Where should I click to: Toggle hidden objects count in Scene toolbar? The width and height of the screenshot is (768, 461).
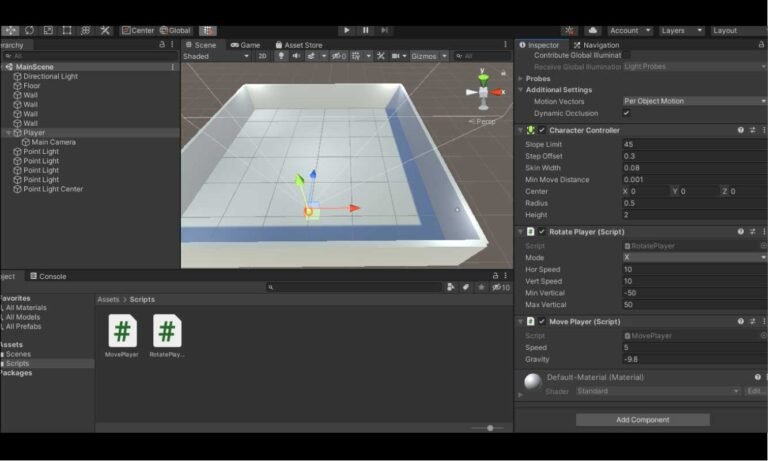[338, 56]
